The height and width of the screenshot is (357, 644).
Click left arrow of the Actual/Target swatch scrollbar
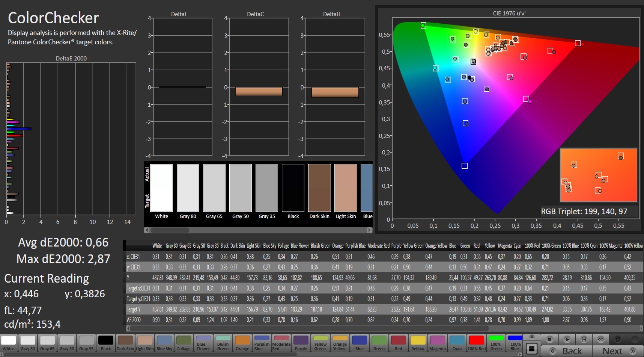(147, 230)
